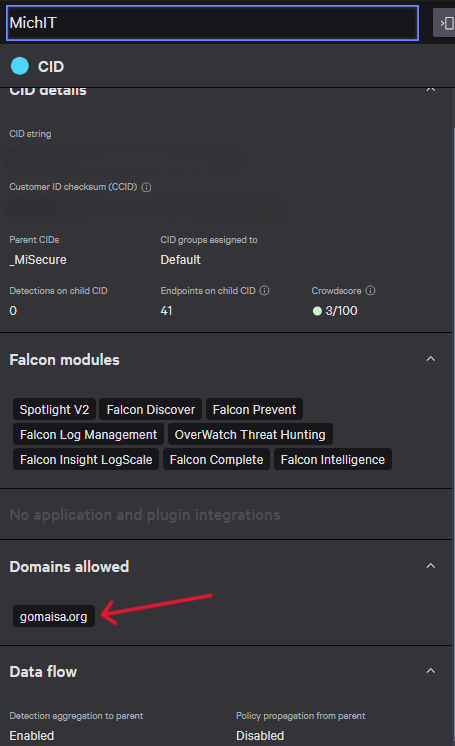Click the 3/100 Crowdscore value
455x746 pixels.
[x=341, y=311]
